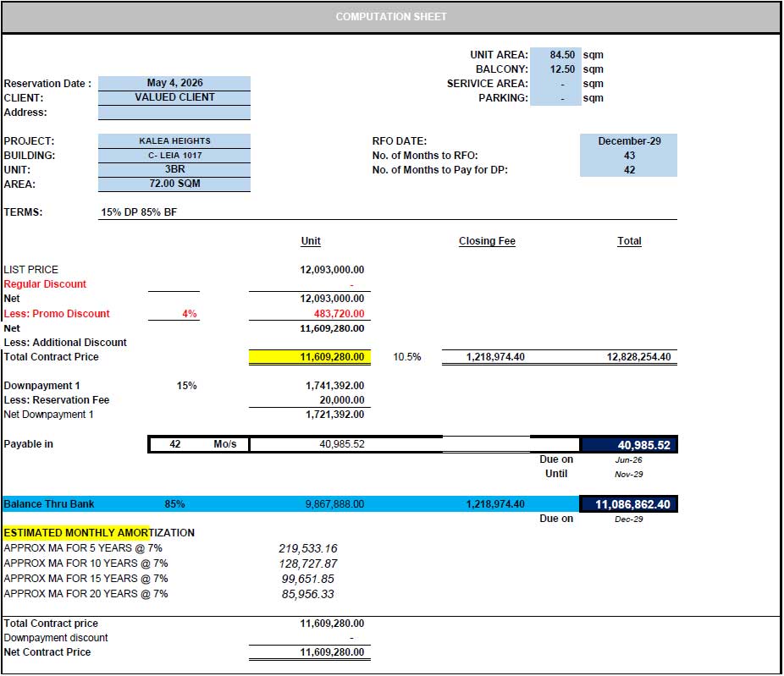Click the yellow Total Contract Price cell
Screen dimensions: 784x676
tap(310, 357)
